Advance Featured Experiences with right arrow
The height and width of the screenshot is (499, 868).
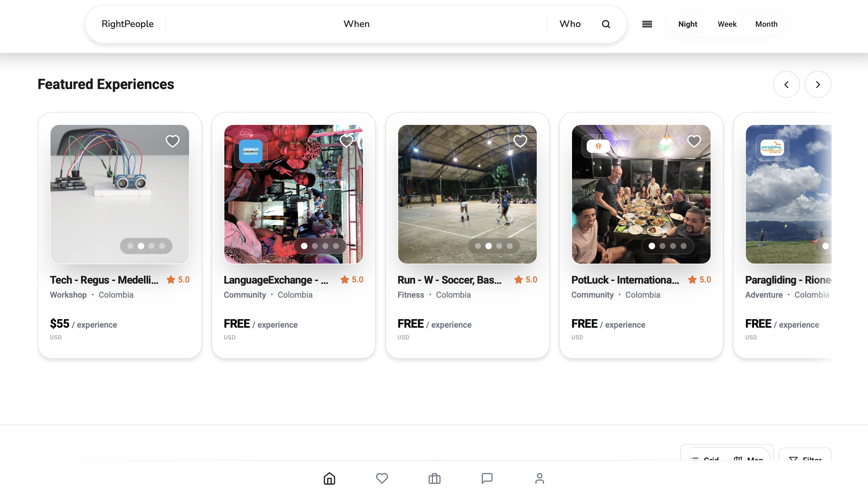tap(818, 84)
